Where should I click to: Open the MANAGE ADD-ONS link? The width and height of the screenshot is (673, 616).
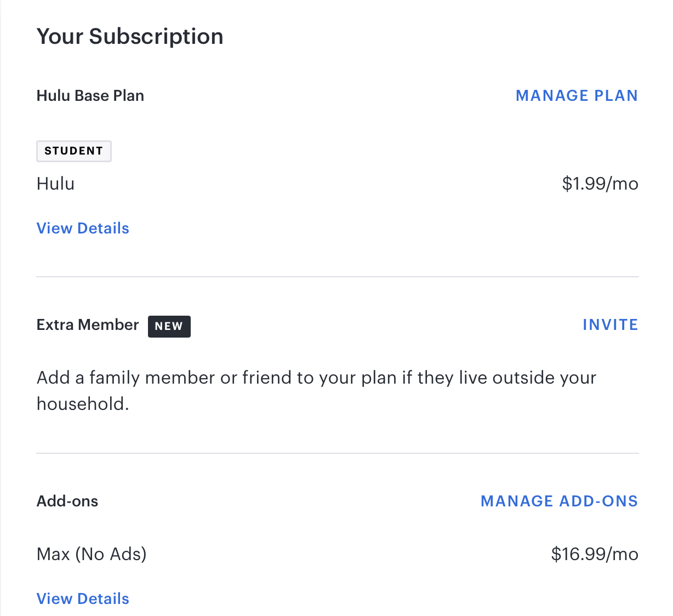click(x=559, y=501)
